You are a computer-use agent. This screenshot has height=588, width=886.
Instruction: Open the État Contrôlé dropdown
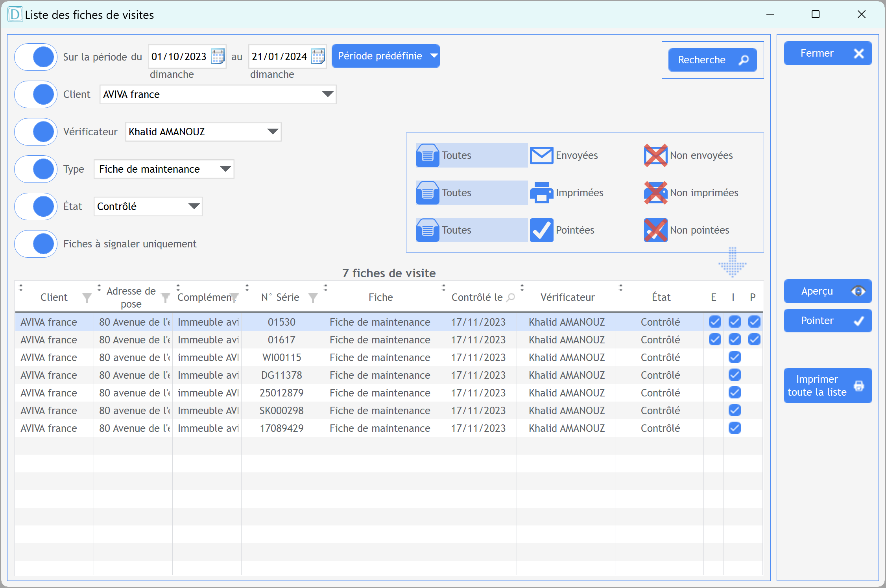point(194,206)
